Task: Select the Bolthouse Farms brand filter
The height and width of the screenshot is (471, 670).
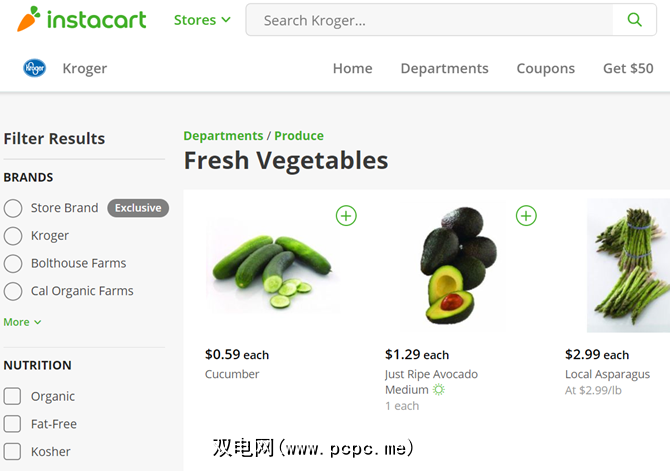Action: click(x=13, y=264)
